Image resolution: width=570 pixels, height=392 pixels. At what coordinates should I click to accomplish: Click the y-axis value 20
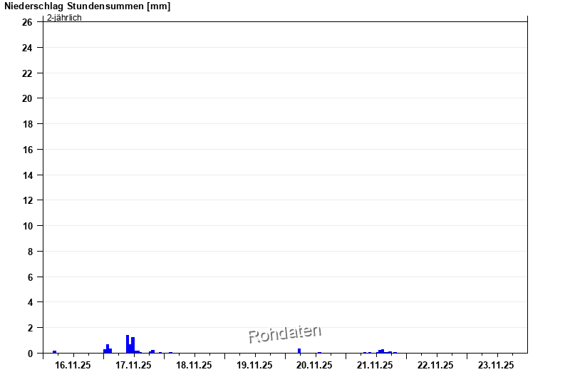[27, 98]
